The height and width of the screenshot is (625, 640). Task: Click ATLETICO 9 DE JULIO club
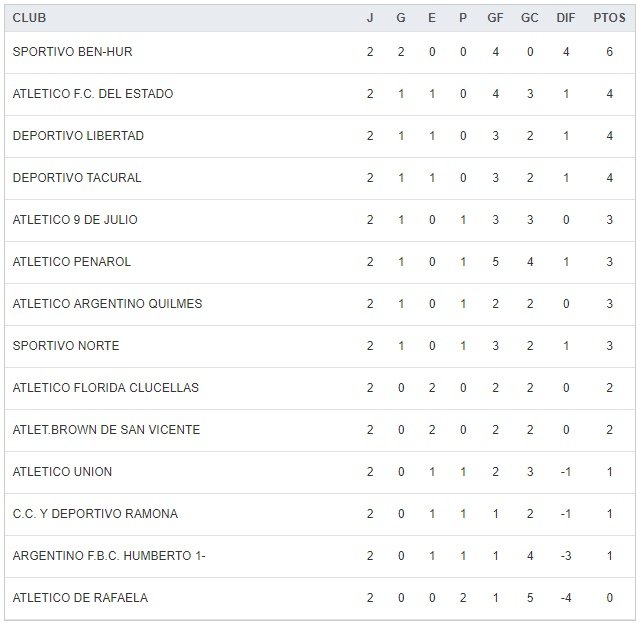(x=75, y=220)
